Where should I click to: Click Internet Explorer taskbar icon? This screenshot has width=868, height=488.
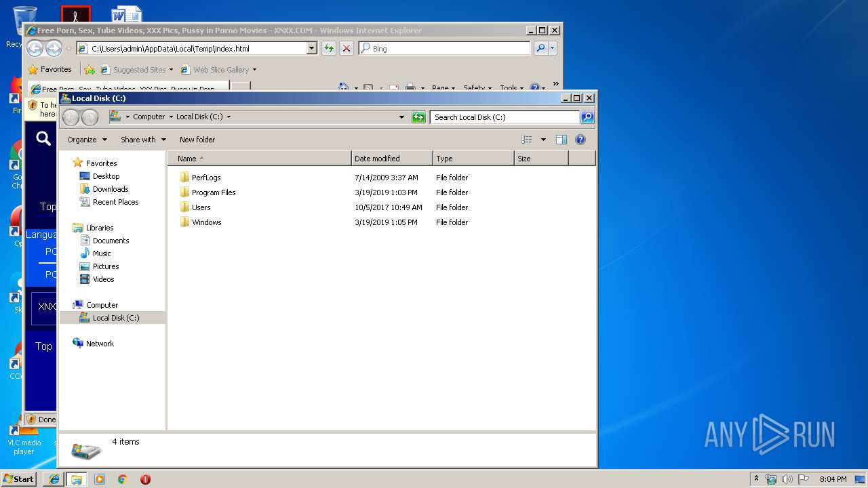coord(54,479)
